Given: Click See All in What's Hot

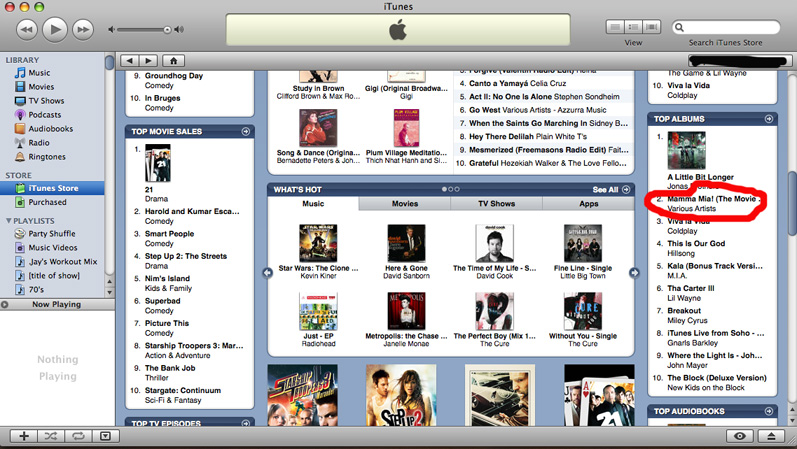Looking at the screenshot, I should tap(611, 190).
